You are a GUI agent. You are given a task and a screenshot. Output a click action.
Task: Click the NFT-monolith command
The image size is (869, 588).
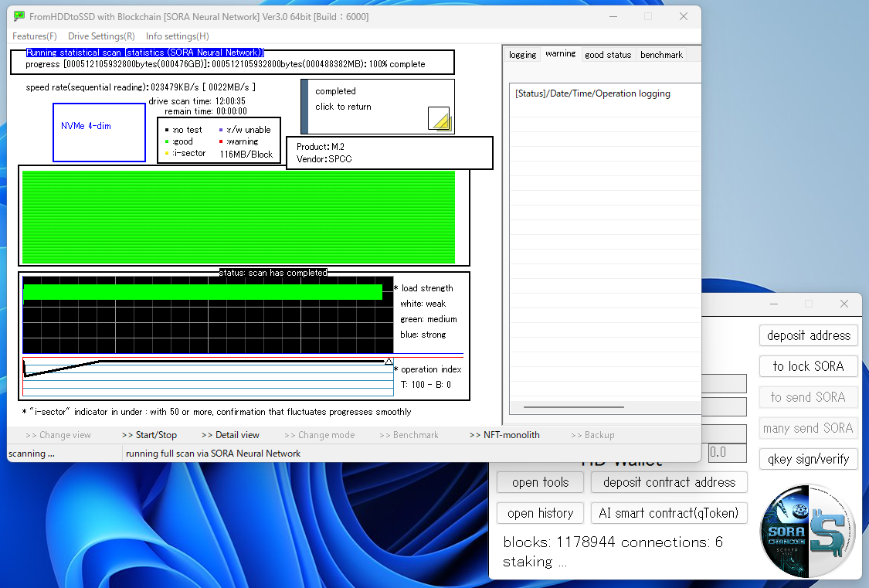coord(504,435)
